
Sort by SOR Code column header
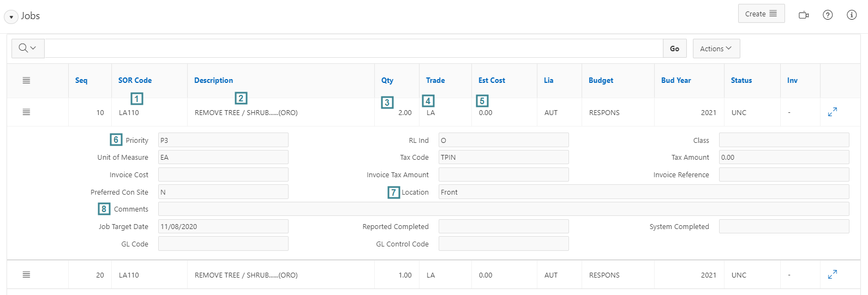[x=135, y=81]
